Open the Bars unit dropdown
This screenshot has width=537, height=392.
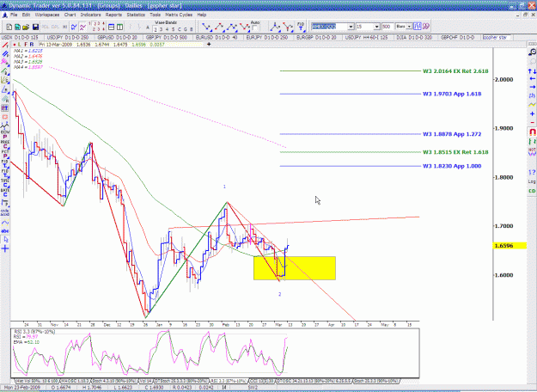[x=409, y=27]
